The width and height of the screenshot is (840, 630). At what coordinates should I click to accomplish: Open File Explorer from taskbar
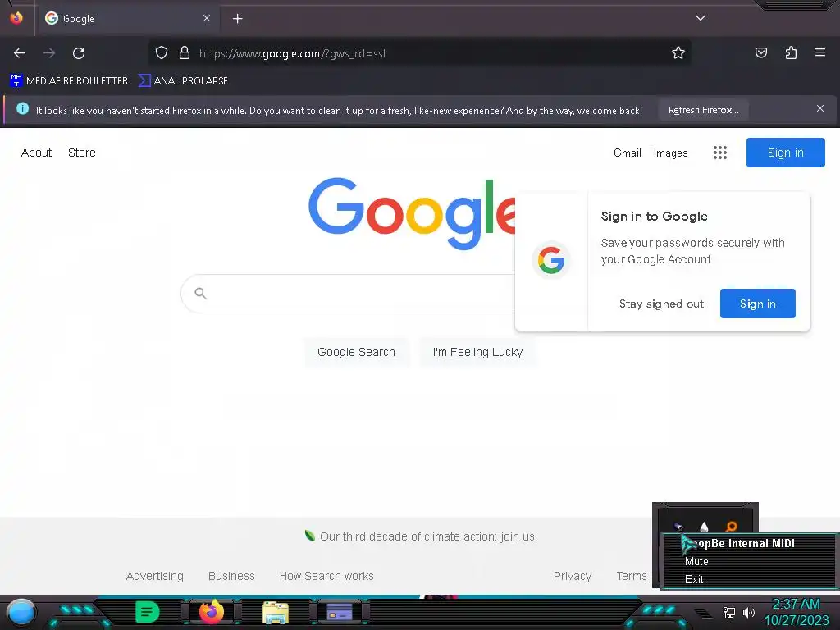click(x=276, y=612)
